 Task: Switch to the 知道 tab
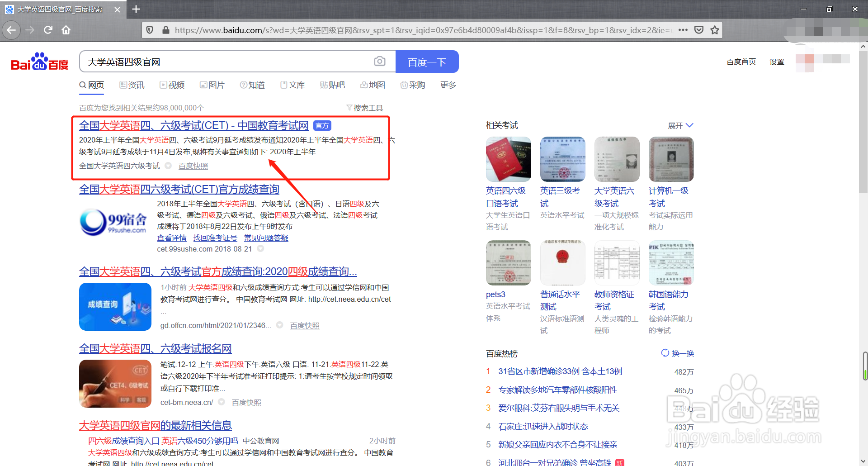(x=252, y=85)
